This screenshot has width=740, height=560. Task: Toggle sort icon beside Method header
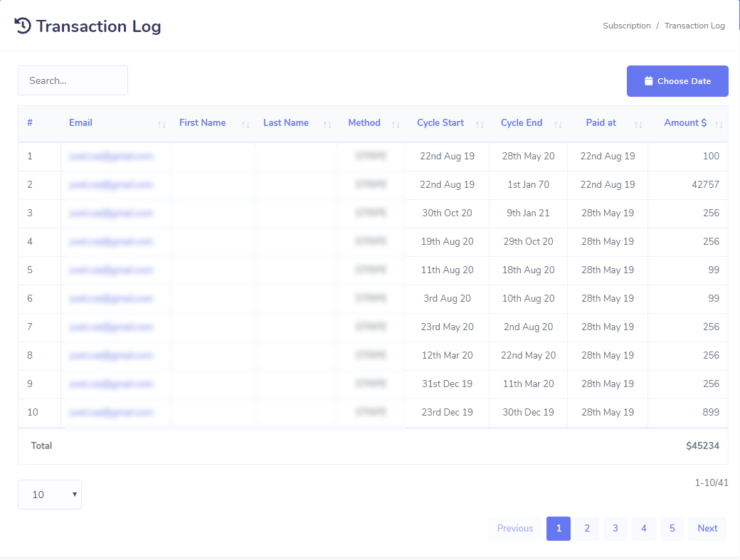396,125
